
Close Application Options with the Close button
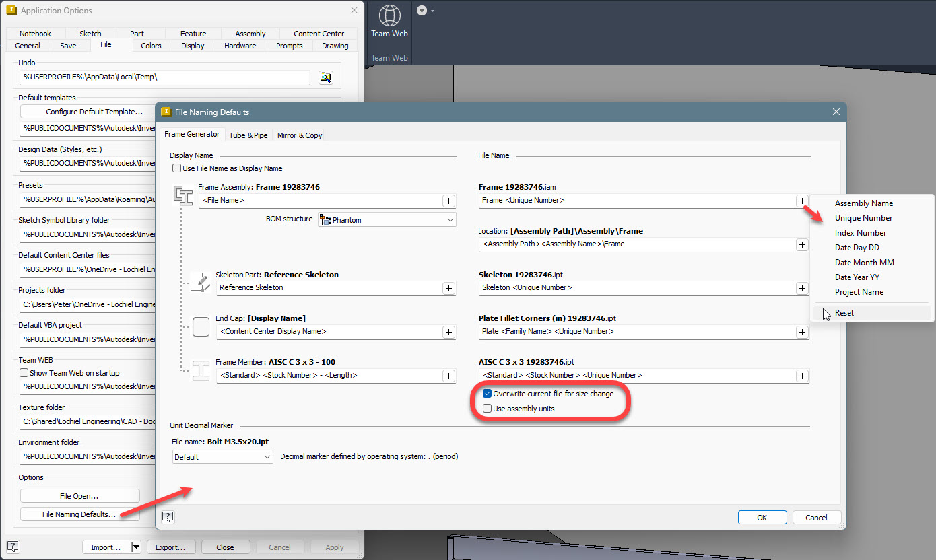tap(226, 547)
